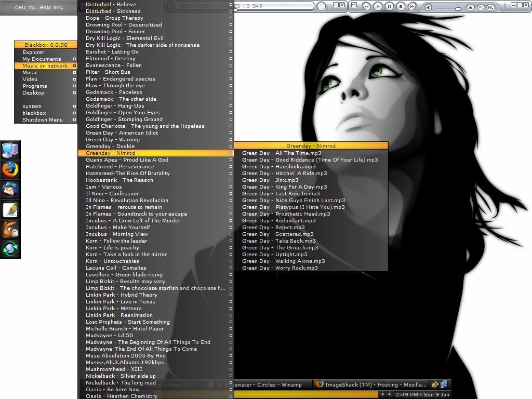
Task: Expand the system submenu marker
Action: point(74,106)
